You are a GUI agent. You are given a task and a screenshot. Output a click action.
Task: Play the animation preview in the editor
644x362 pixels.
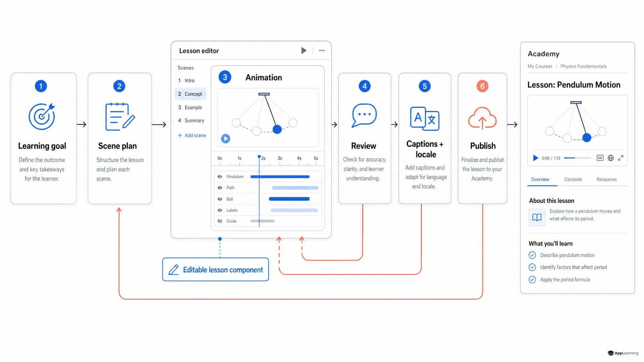(x=226, y=138)
